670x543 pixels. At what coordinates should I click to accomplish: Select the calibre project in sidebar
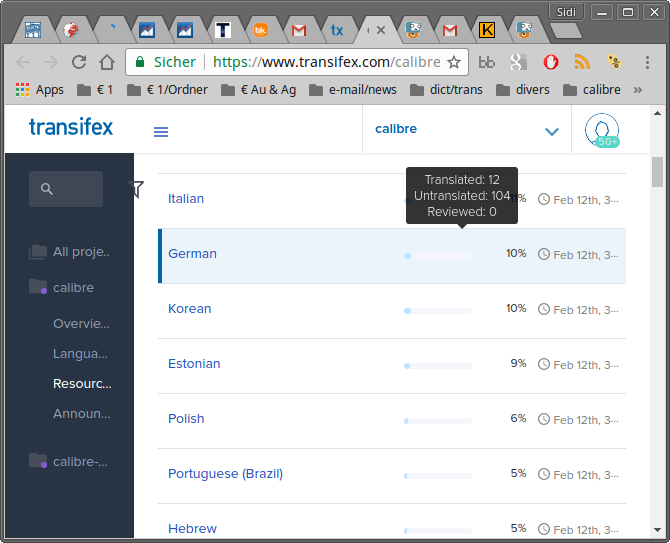click(62, 288)
